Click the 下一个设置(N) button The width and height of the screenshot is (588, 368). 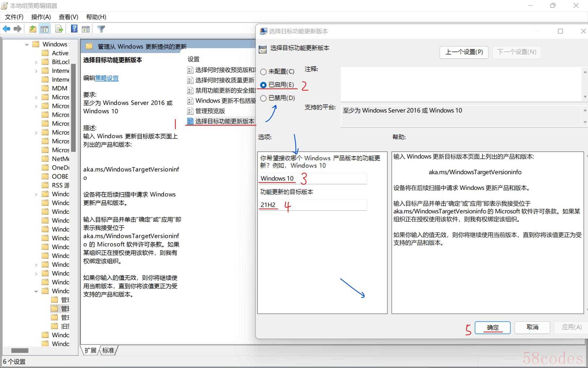[x=517, y=52]
